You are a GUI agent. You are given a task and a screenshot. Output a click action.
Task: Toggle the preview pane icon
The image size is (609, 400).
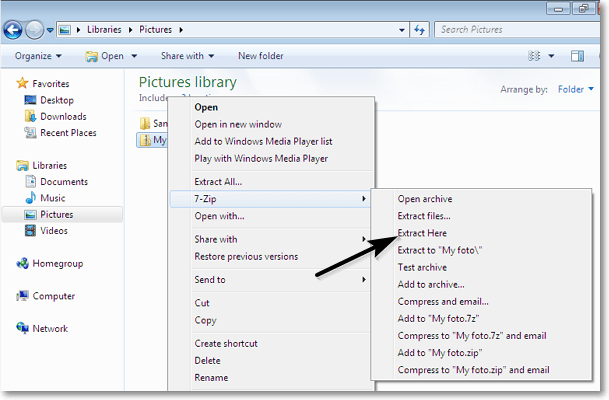(x=577, y=56)
